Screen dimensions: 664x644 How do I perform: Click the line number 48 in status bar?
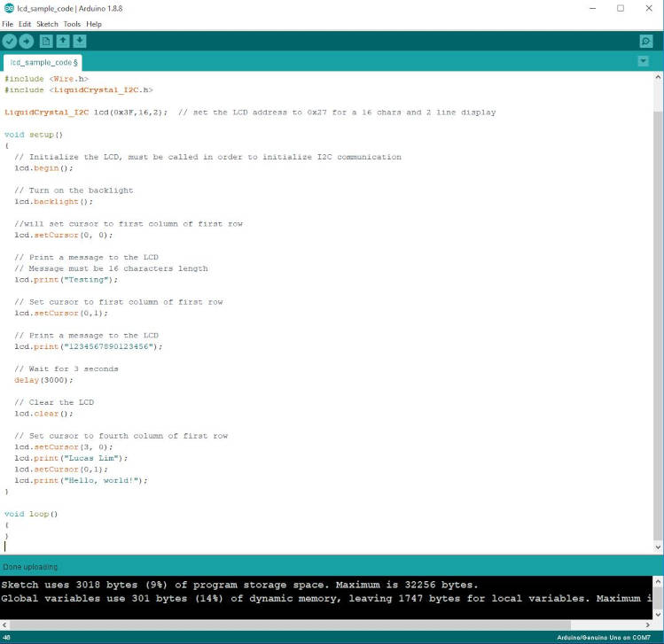(x=6, y=637)
